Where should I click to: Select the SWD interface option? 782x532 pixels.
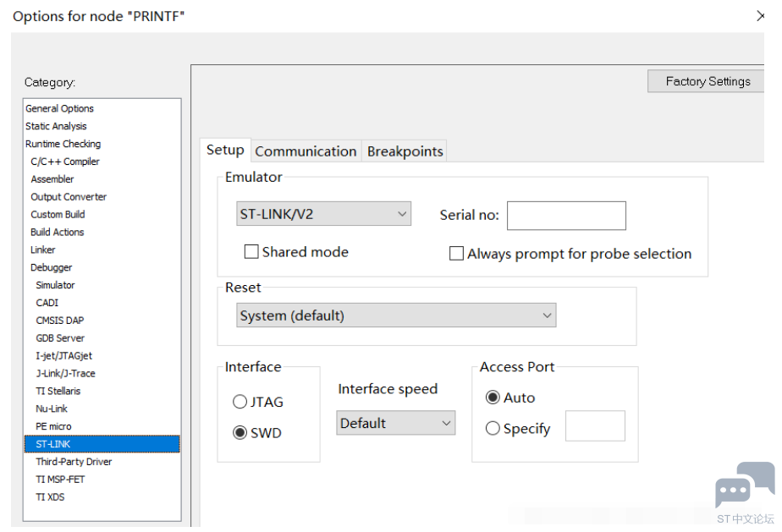pos(240,433)
